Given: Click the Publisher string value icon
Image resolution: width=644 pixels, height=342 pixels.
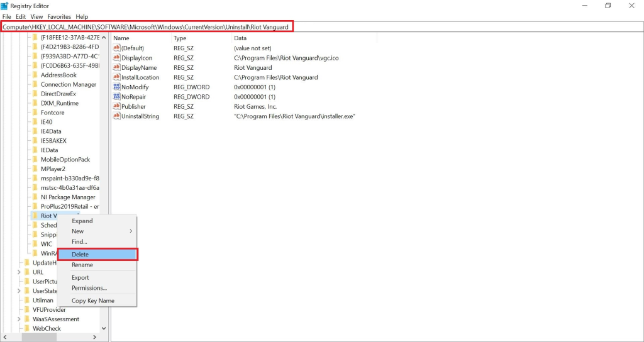Looking at the screenshot, I should (x=116, y=106).
